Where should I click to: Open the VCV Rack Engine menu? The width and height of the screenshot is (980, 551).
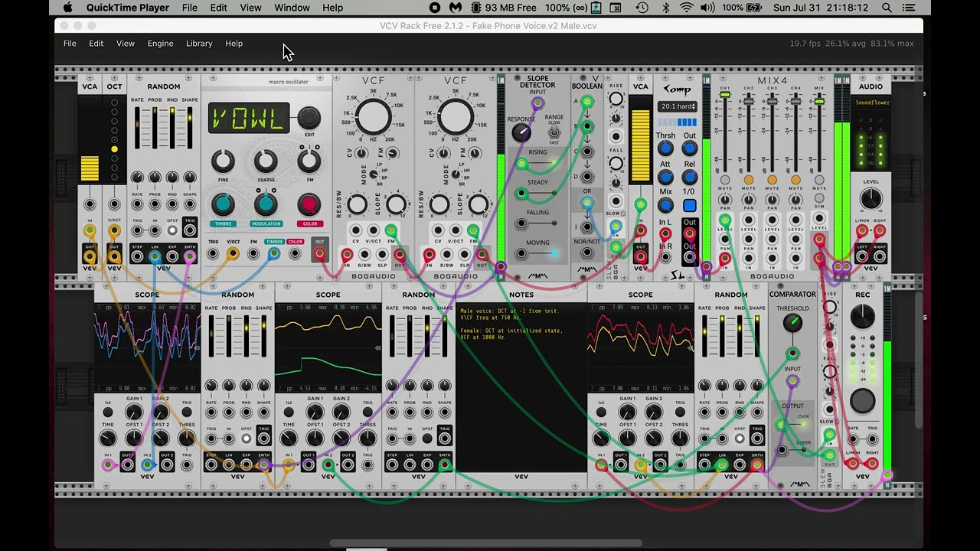tap(160, 44)
